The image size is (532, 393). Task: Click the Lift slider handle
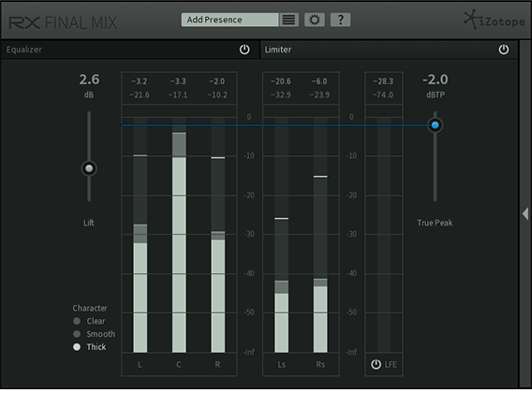click(x=89, y=168)
